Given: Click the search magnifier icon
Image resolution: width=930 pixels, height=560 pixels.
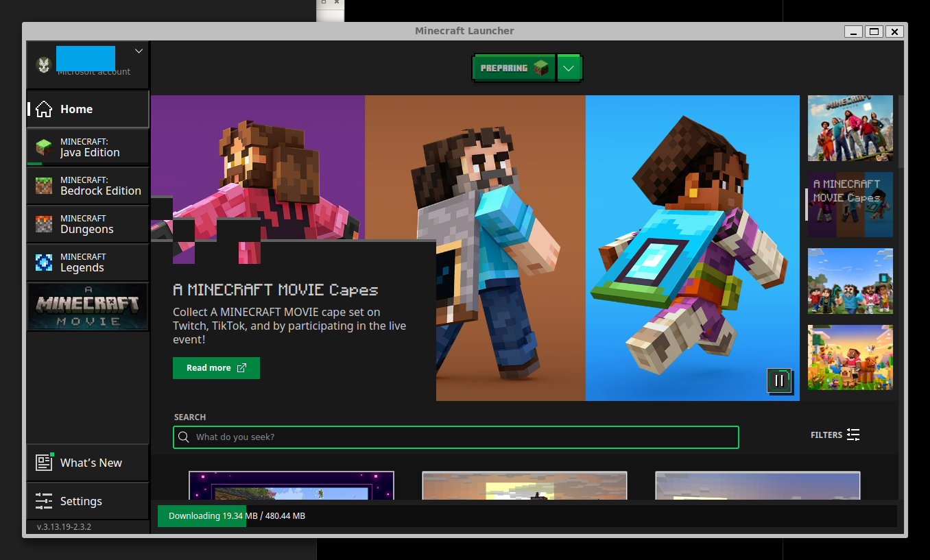Looking at the screenshot, I should (184, 437).
